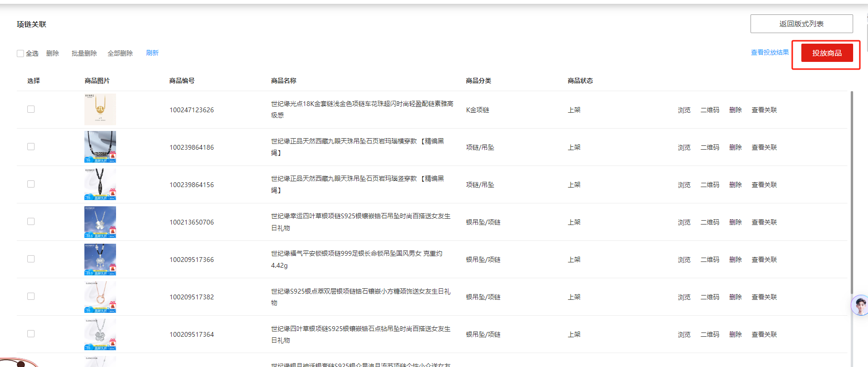
Task: Check the box for product 100247123626
Action: (31, 109)
